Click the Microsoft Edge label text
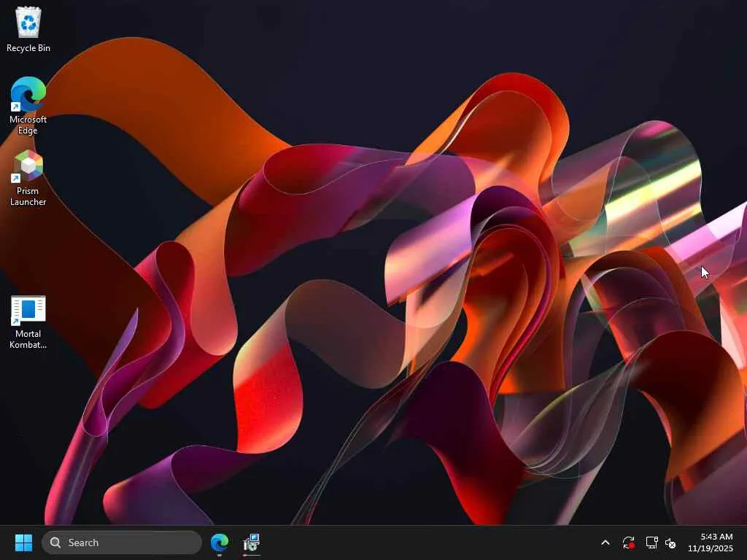 (x=28, y=125)
